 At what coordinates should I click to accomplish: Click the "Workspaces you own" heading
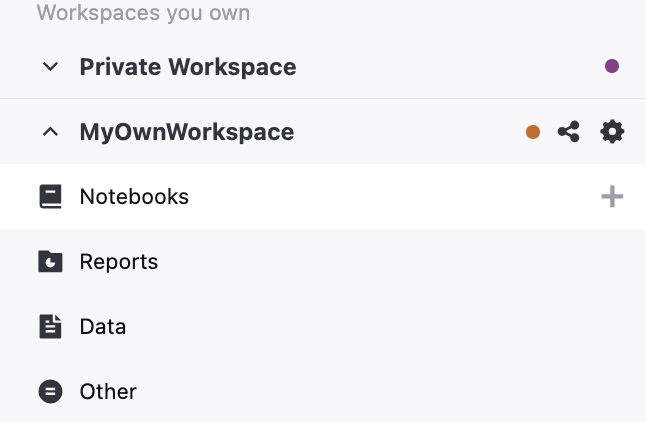pos(143,13)
